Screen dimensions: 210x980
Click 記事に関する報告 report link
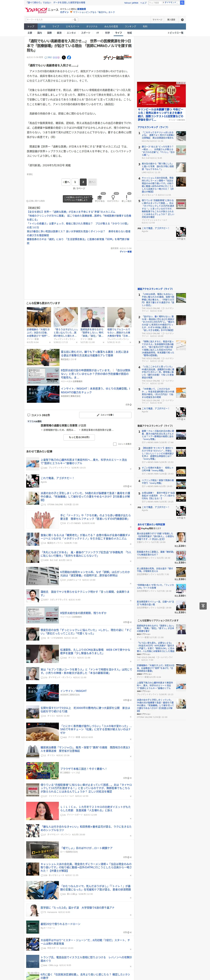[x=36, y=201]
